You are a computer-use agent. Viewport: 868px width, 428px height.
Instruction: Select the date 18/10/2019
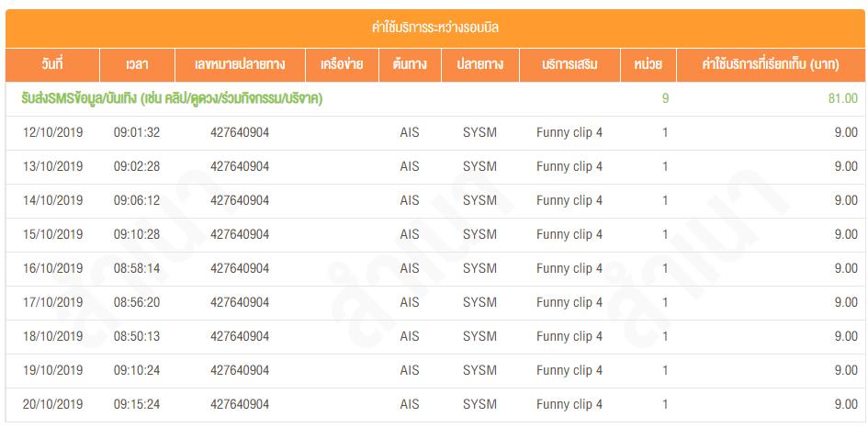click(52, 337)
